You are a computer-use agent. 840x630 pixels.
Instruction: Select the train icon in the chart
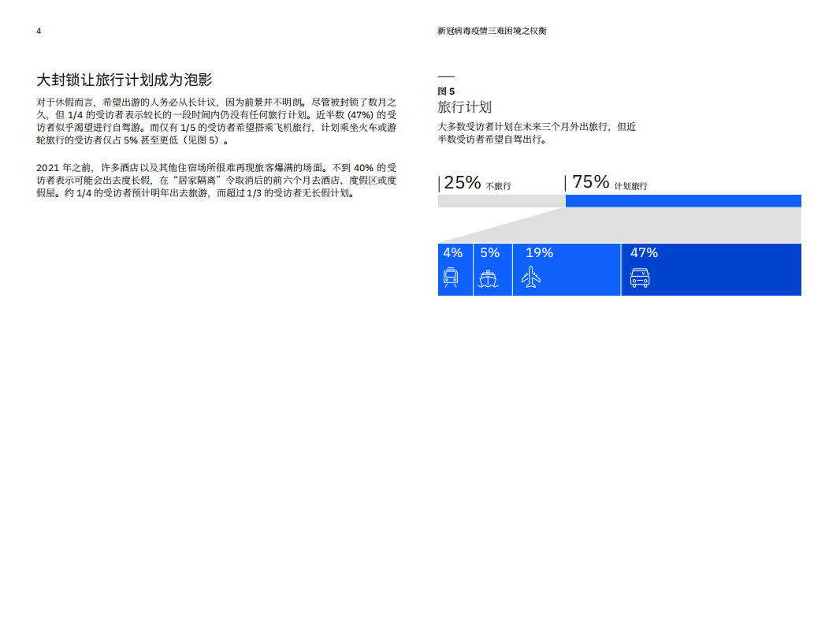[452, 278]
